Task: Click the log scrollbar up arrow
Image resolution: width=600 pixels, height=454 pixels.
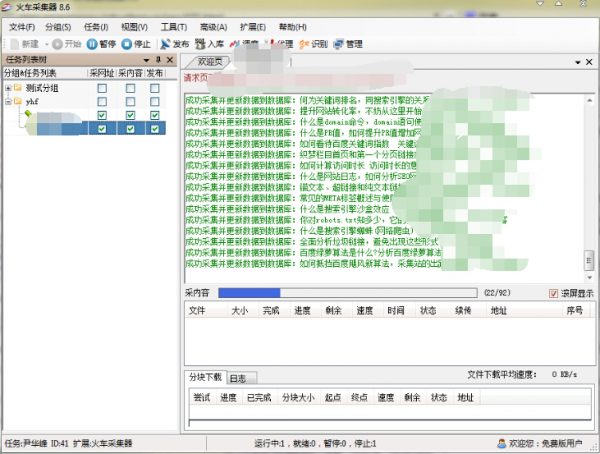Action: click(589, 100)
